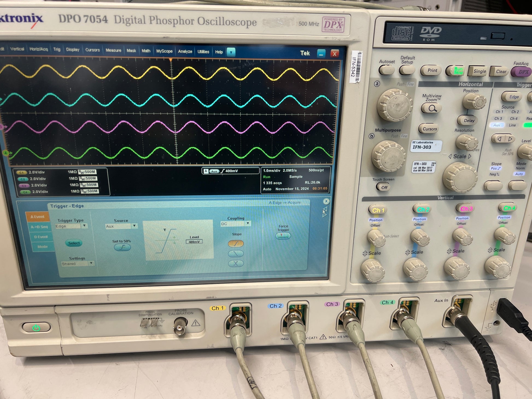This screenshot has width=532, height=399.
Task: Select the rising edge slope icon
Action: coord(236,243)
